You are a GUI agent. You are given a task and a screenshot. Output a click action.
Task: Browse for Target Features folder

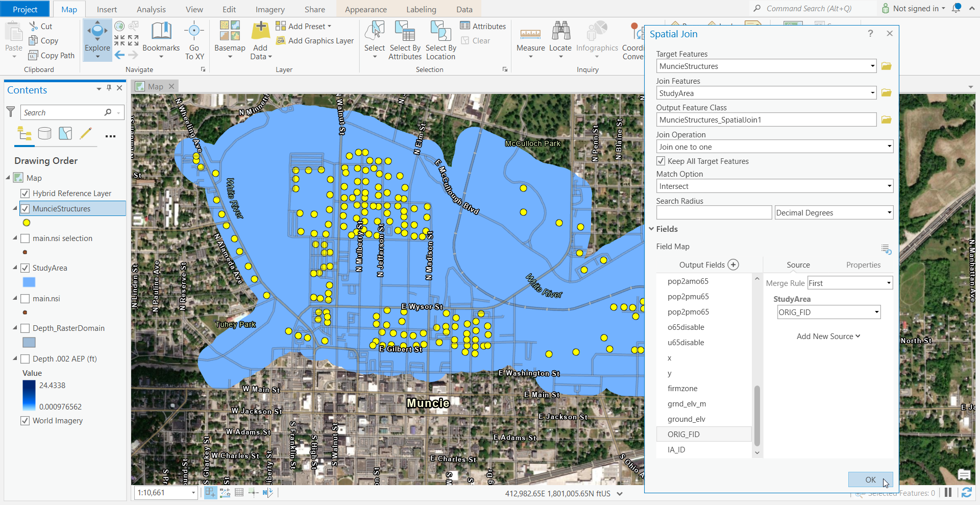pyautogui.click(x=886, y=66)
